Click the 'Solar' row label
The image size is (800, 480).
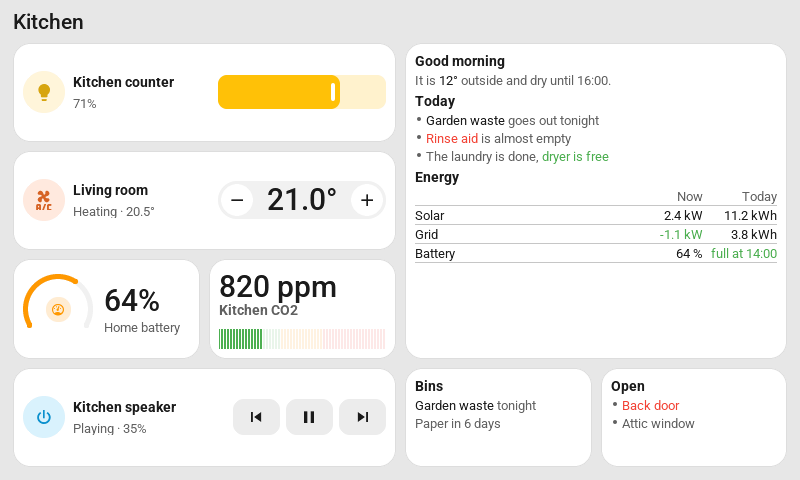coord(430,216)
